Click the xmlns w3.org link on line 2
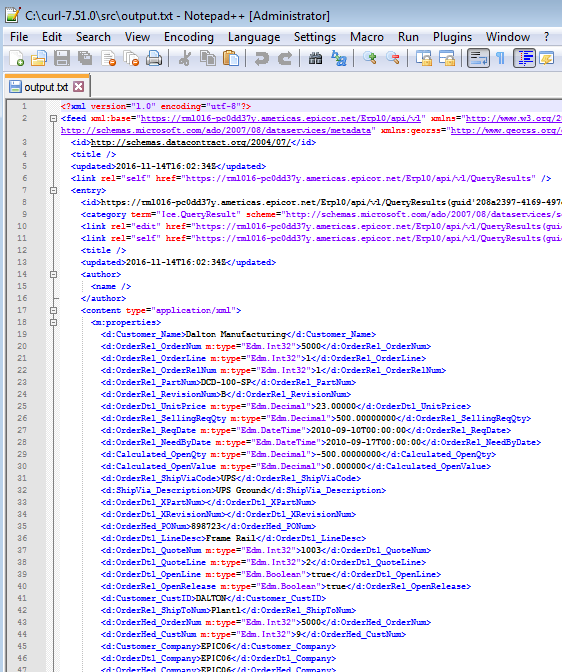 pyautogui.click(x=514, y=118)
